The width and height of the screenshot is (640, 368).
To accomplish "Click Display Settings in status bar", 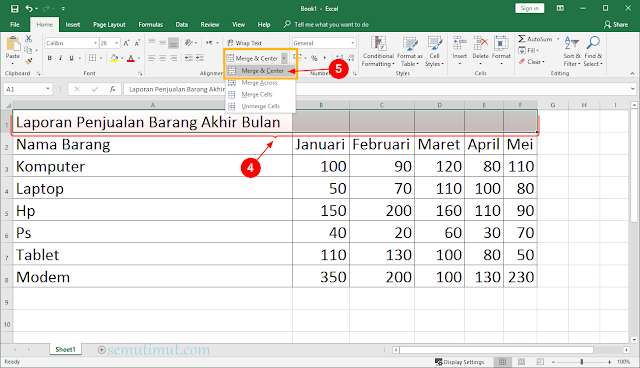I will coord(460,362).
